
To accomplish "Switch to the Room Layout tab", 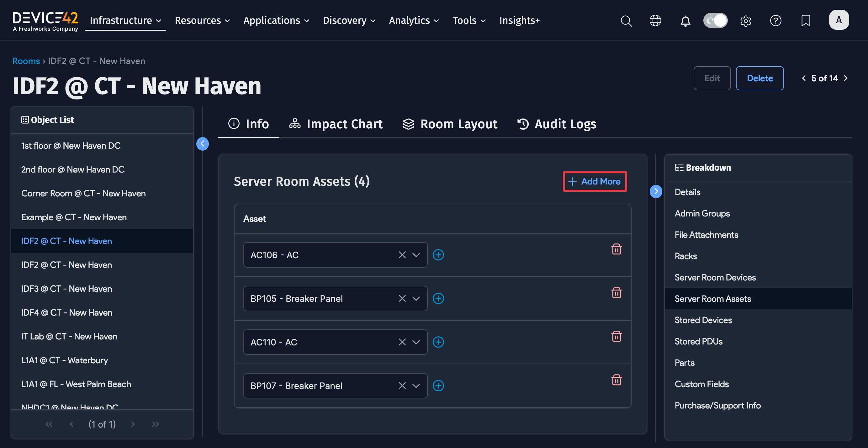I will coord(450,124).
